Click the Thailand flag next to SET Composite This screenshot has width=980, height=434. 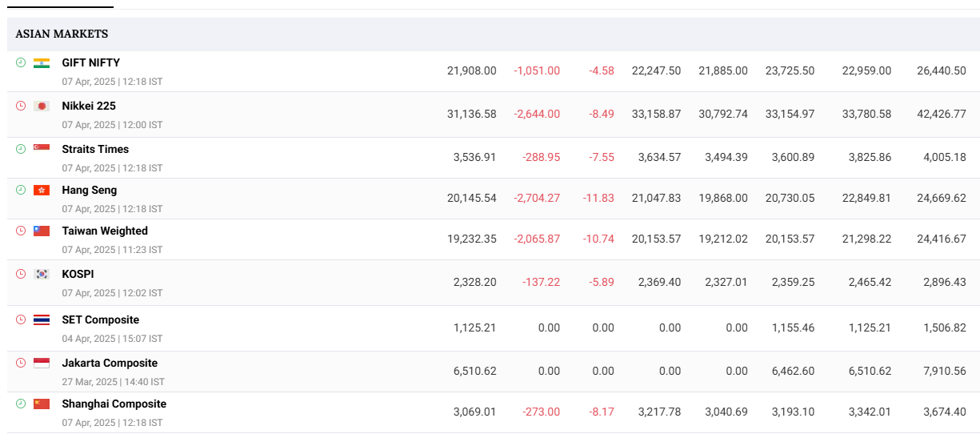point(42,319)
